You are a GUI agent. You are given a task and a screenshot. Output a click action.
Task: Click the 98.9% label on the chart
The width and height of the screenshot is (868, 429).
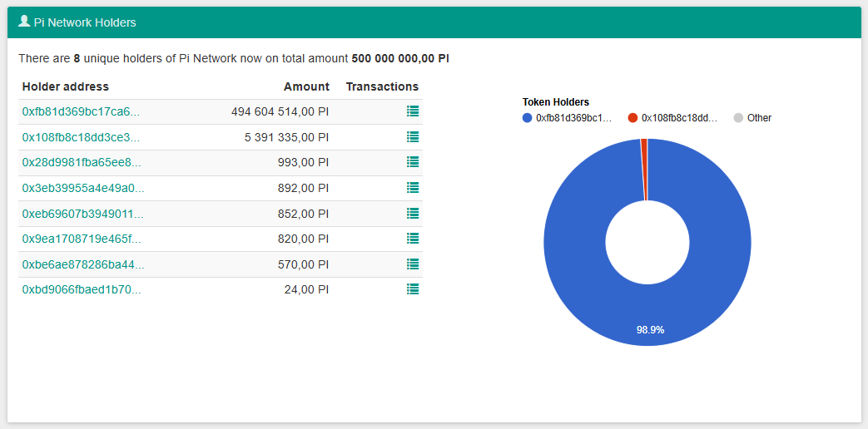click(x=650, y=330)
